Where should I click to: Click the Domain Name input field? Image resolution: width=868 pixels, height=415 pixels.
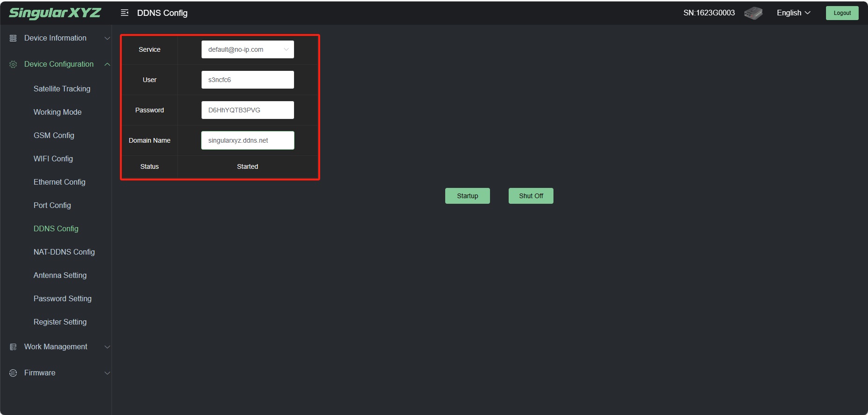tap(247, 140)
